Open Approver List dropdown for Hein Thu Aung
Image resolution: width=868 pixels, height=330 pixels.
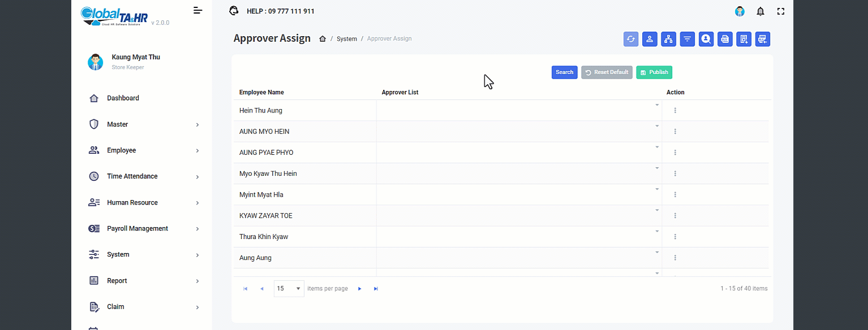tap(657, 105)
